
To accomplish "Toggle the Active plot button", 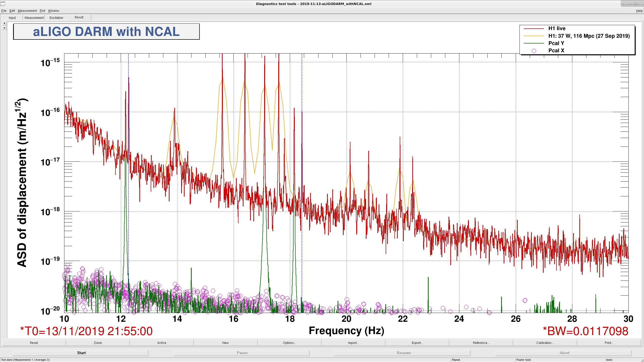I will [162, 343].
